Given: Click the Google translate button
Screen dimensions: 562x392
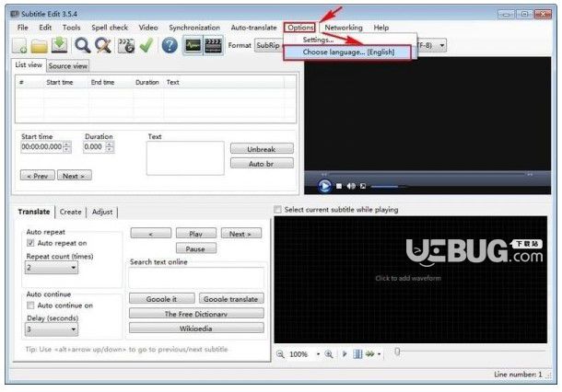Looking at the screenshot, I should click(231, 298).
